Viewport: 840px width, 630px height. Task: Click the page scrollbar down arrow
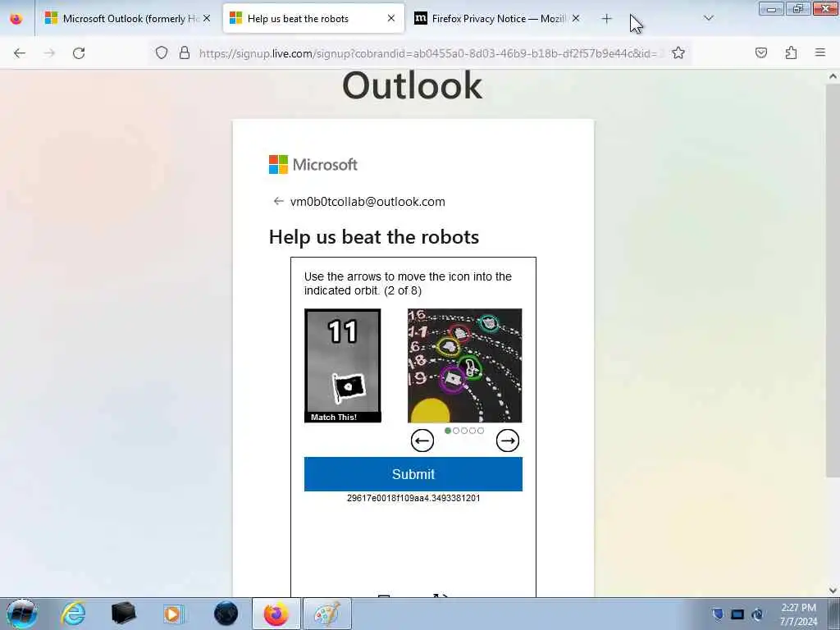click(833, 591)
